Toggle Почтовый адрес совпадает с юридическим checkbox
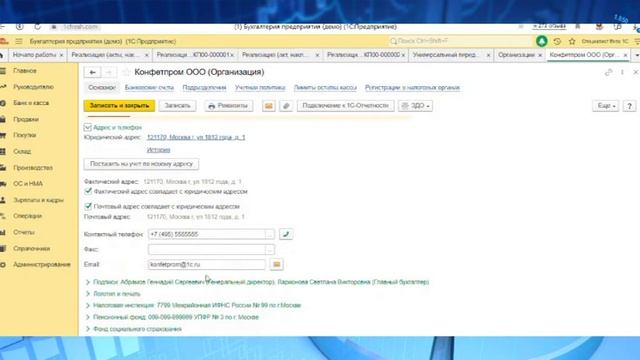 (x=88, y=206)
